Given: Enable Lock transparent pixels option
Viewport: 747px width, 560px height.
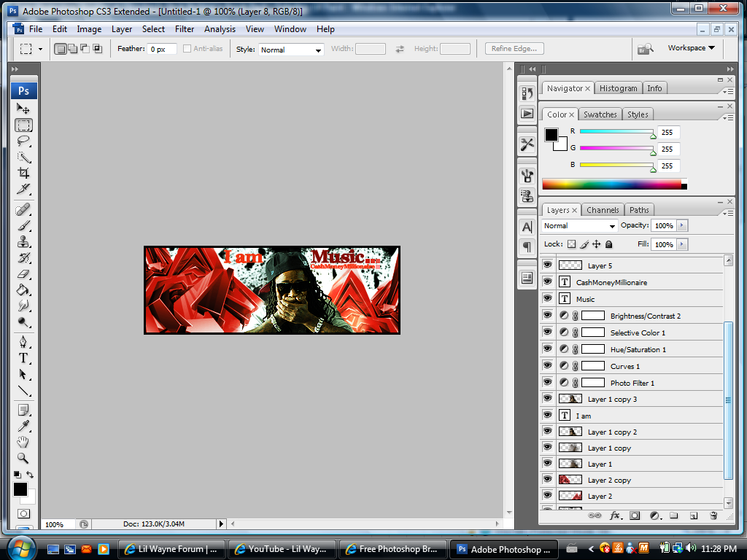Looking at the screenshot, I should click(571, 244).
